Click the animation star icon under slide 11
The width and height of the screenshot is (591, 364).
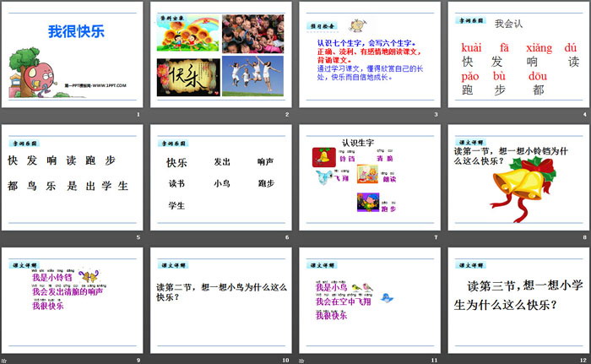point(301,361)
